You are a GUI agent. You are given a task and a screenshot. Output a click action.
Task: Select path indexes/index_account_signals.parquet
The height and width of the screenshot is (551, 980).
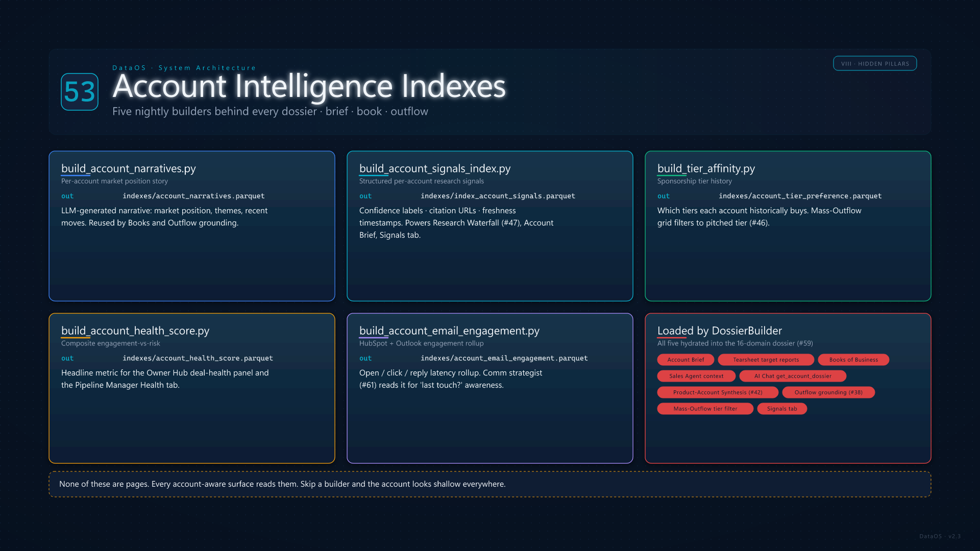coord(498,196)
